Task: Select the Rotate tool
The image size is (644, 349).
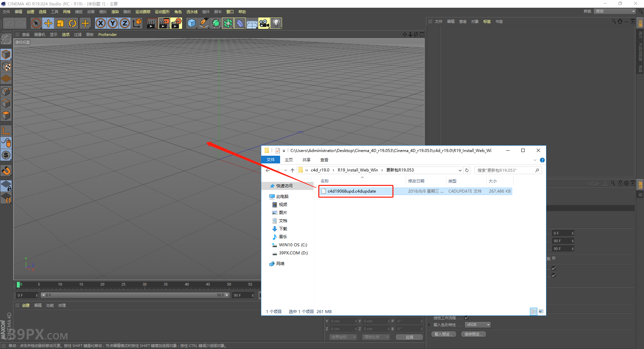Action: [72, 23]
